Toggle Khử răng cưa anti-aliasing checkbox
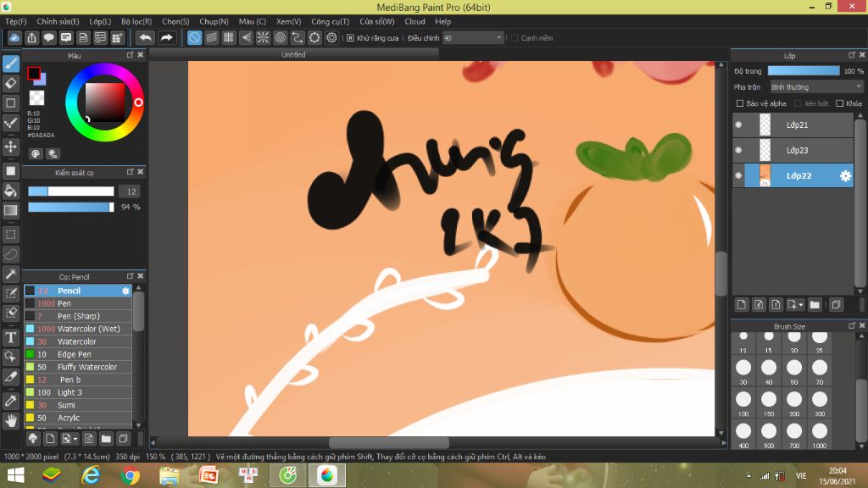 point(350,38)
